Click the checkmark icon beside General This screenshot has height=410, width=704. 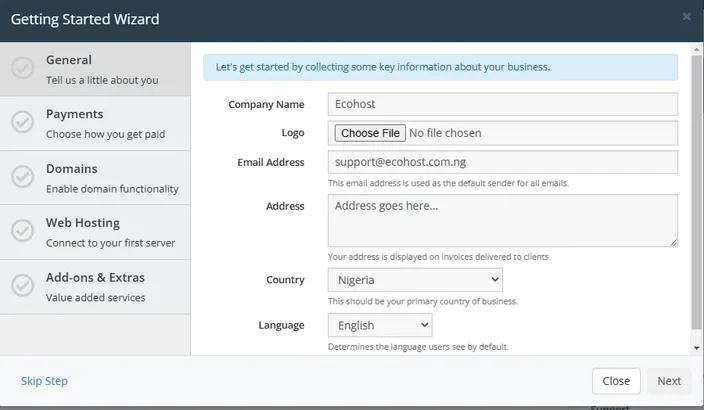pyautogui.click(x=22, y=67)
